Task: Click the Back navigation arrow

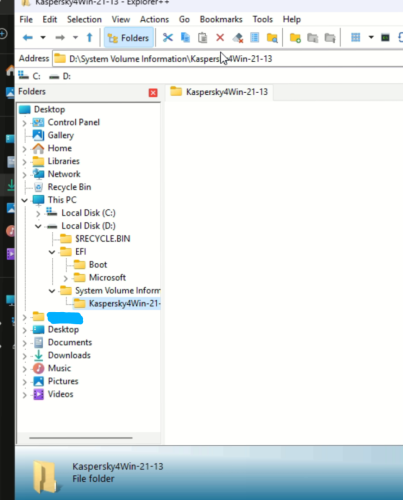Action: coord(28,38)
